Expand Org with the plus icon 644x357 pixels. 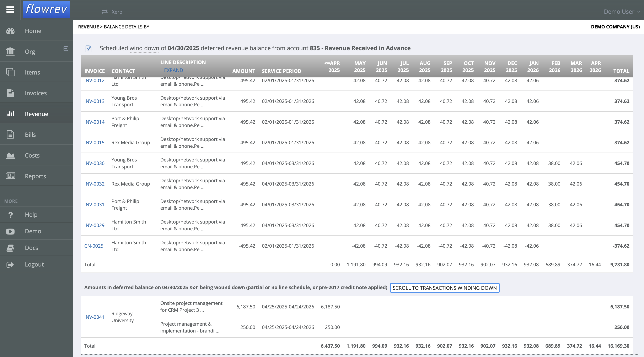click(66, 49)
